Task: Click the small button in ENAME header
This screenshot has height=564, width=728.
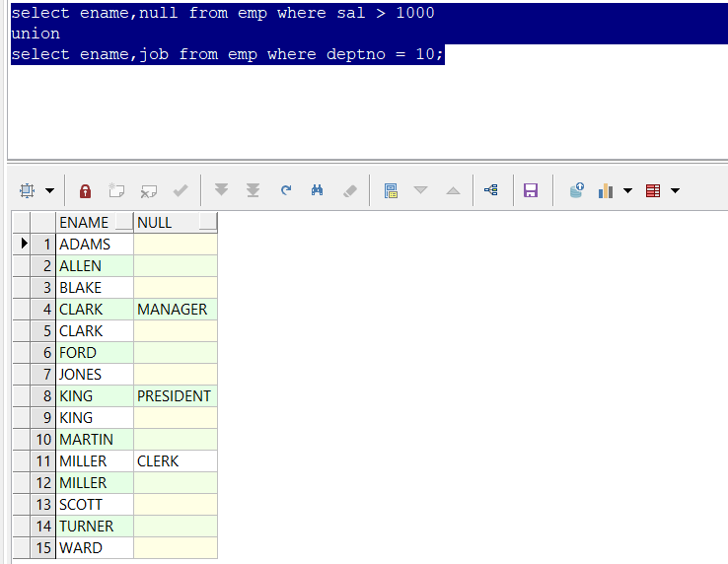Action: coord(124,222)
